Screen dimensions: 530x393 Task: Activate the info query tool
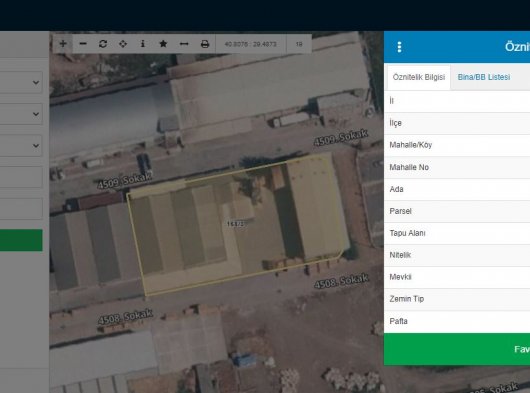pyautogui.click(x=143, y=44)
